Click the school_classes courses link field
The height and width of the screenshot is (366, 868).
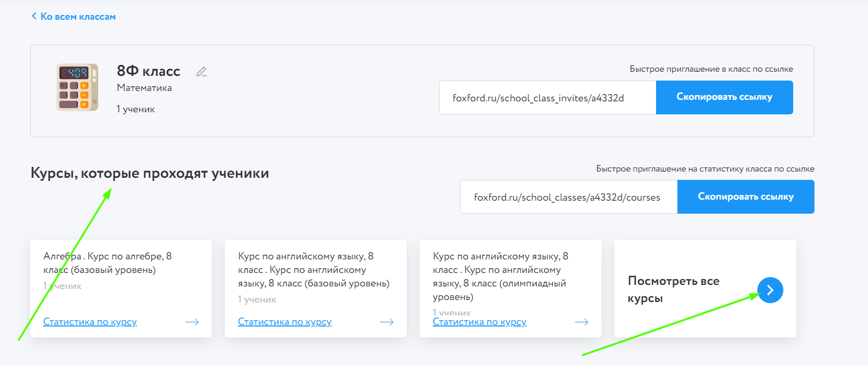(568, 197)
